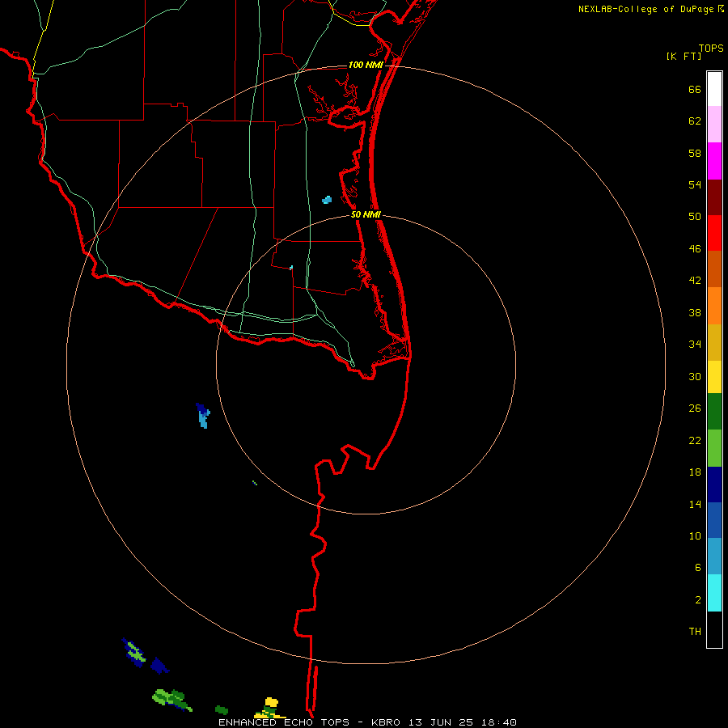Click the legend value 66

point(695,89)
